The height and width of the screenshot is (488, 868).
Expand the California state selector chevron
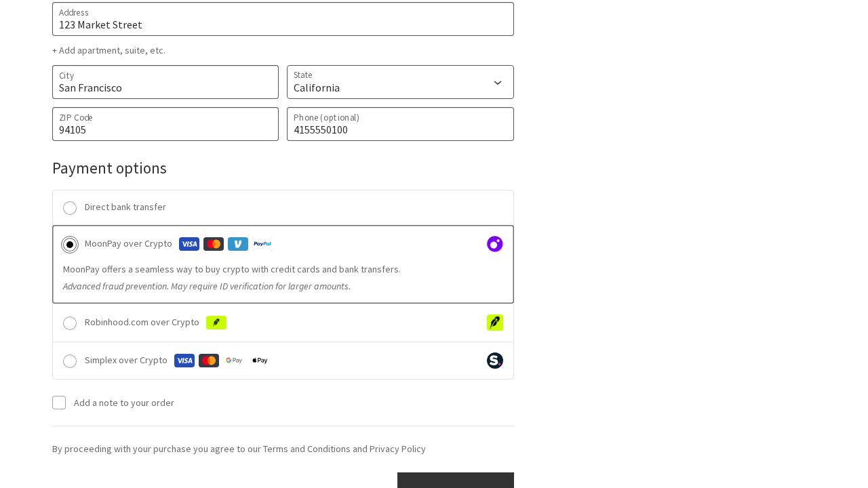click(x=496, y=82)
